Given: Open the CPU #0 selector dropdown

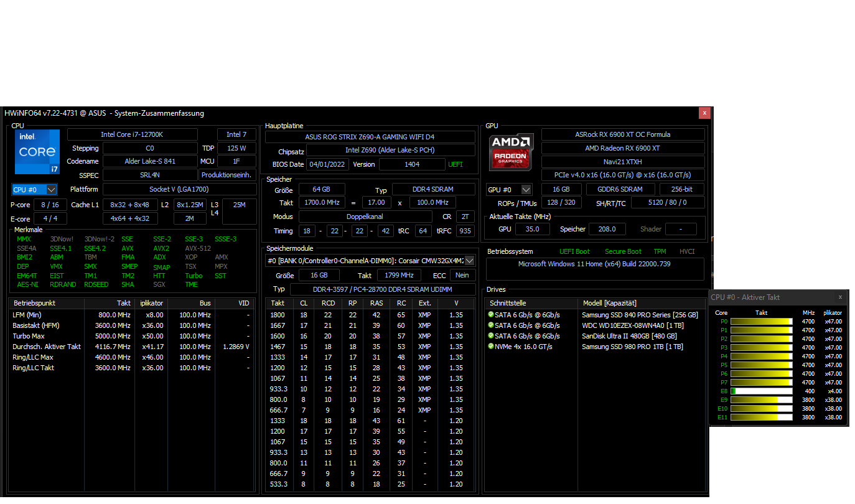Looking at the screenshot, I should click(x=35, y=189).
